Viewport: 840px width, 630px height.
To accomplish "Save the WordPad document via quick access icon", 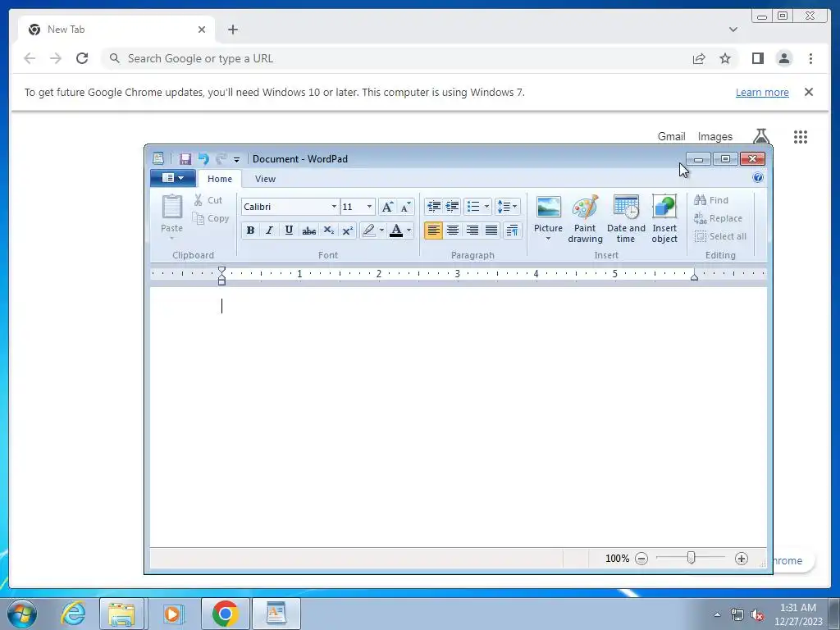I will click(185, 158).
